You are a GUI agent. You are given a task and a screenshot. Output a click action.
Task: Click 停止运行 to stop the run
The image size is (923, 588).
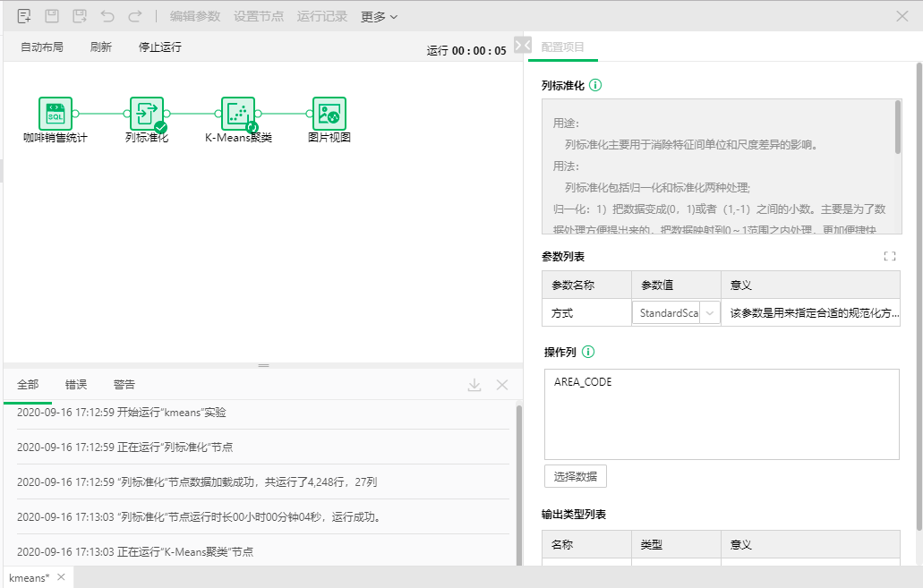pos(159,47)
